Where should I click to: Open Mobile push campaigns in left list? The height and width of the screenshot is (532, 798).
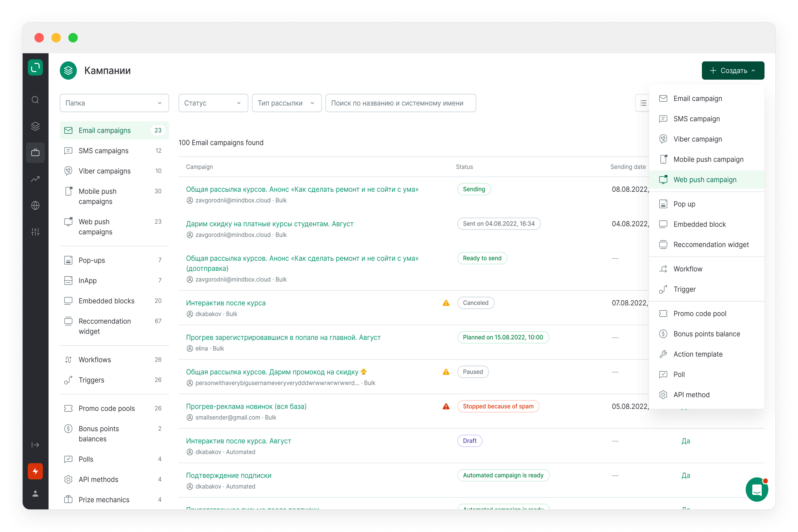click(x=114, y=196)
